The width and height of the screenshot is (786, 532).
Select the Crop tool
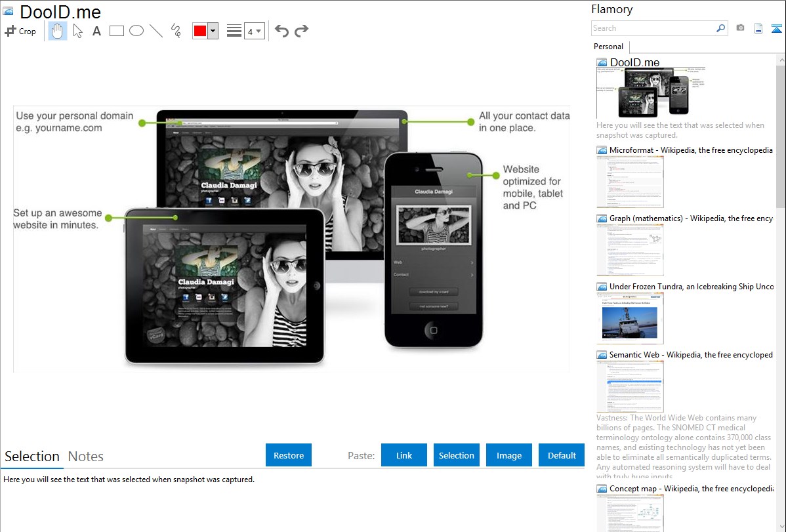[x=20, y=31]
